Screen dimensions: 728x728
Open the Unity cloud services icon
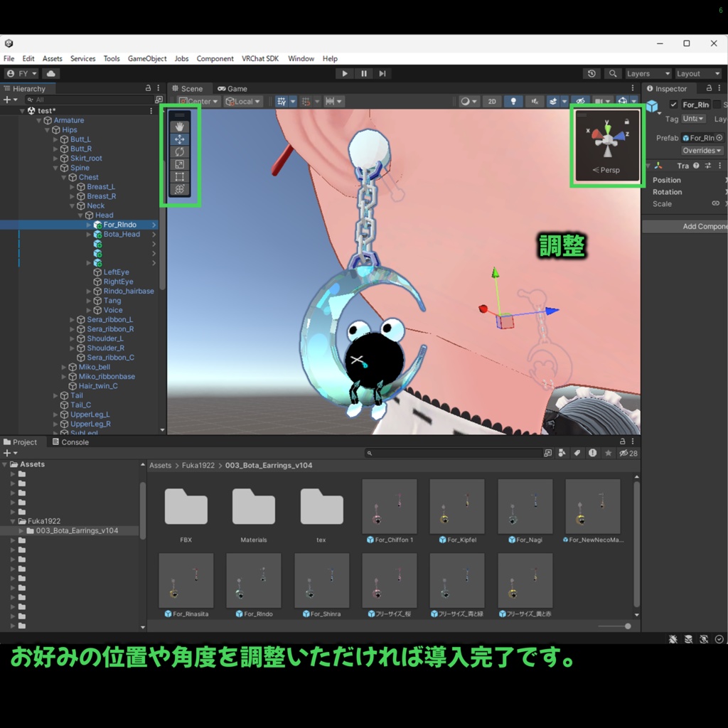click(x=51, y=73)
